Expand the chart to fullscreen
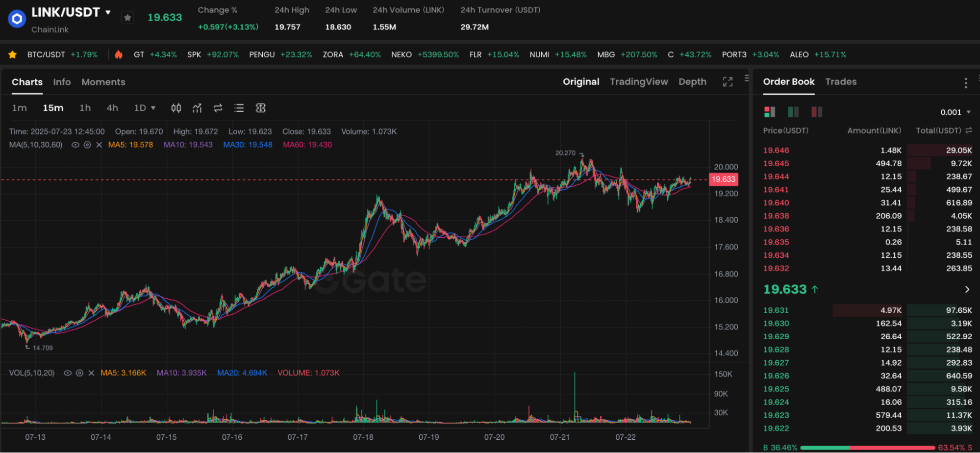Screen dimensions: 980x453 tap(728, 82)
